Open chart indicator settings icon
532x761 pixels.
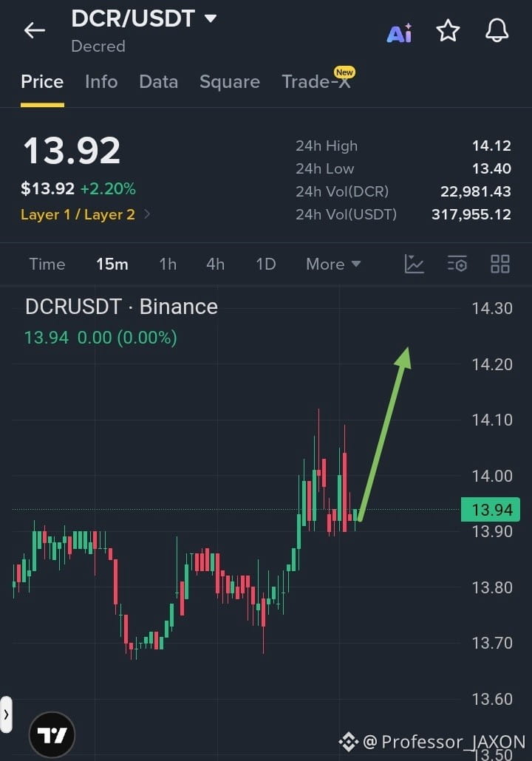tap(457, 264)
